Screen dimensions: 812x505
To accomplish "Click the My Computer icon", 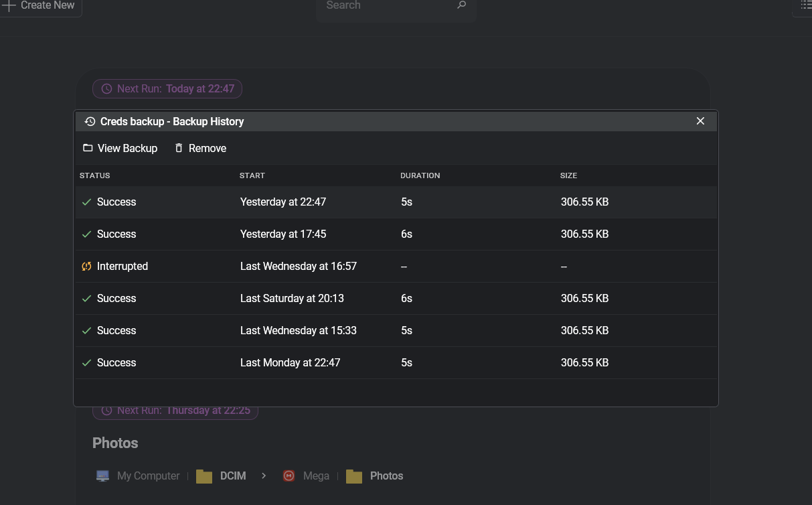I will coord(102,476).
